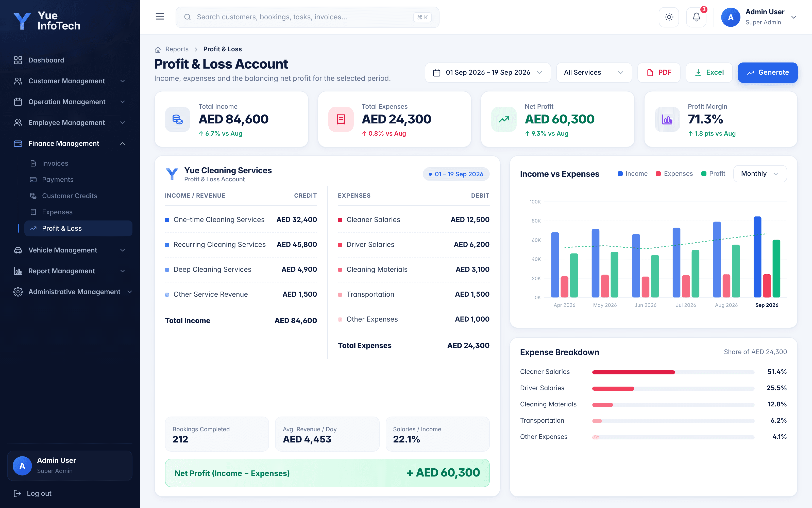Screen dimensions: 812x508
Task: Open Payments in finance submenu
Action: 78,180
